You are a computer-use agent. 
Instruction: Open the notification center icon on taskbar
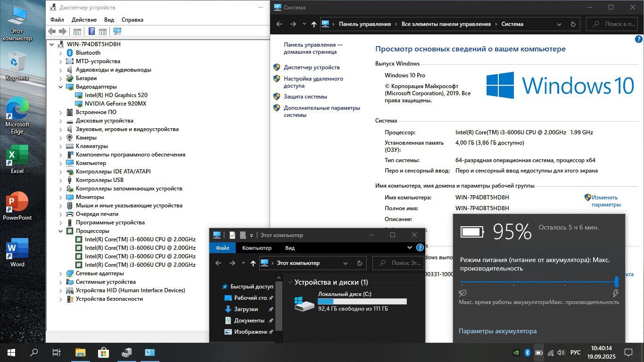628,352
